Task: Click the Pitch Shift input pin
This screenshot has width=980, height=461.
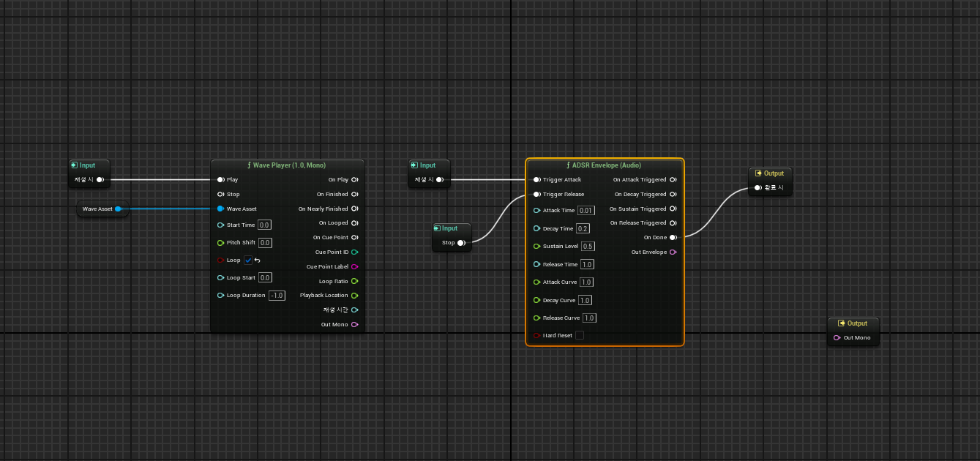Action: tap(220, 242)
